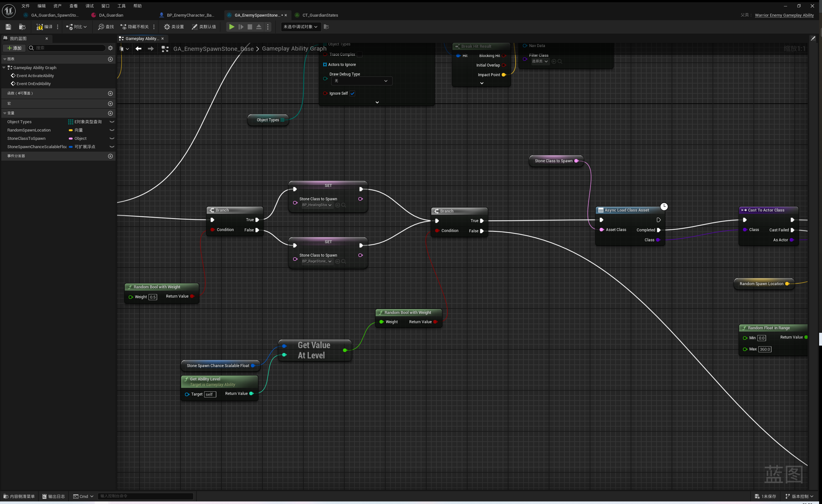Click the Async Load Class Asset node title
Screen dimensions: 822x504
pyautogui.click(x=626, y=210)
